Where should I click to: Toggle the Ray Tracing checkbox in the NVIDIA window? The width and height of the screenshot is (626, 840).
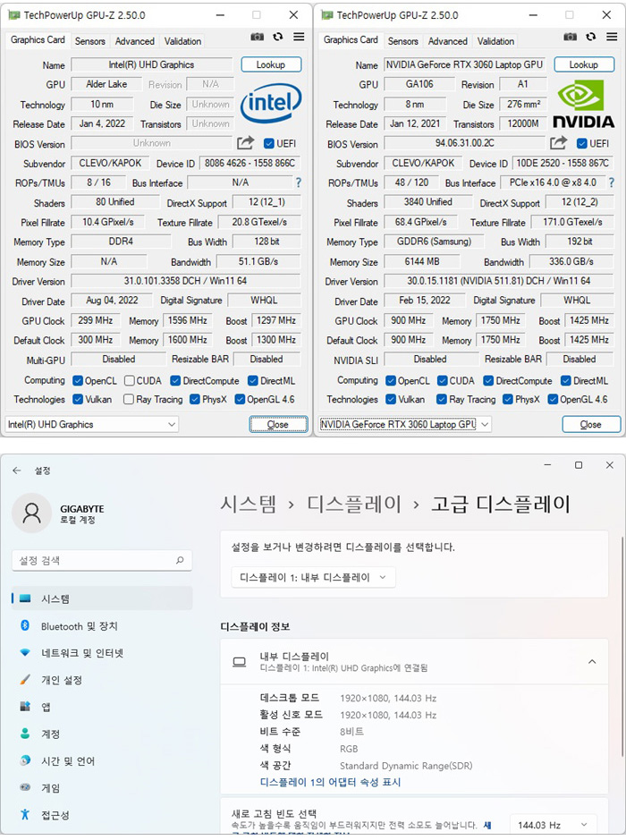[442, 399]
